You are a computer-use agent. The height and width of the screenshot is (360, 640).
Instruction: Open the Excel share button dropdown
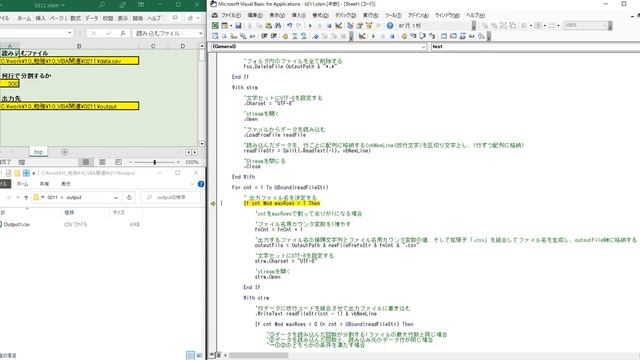(x=192, y=18)
